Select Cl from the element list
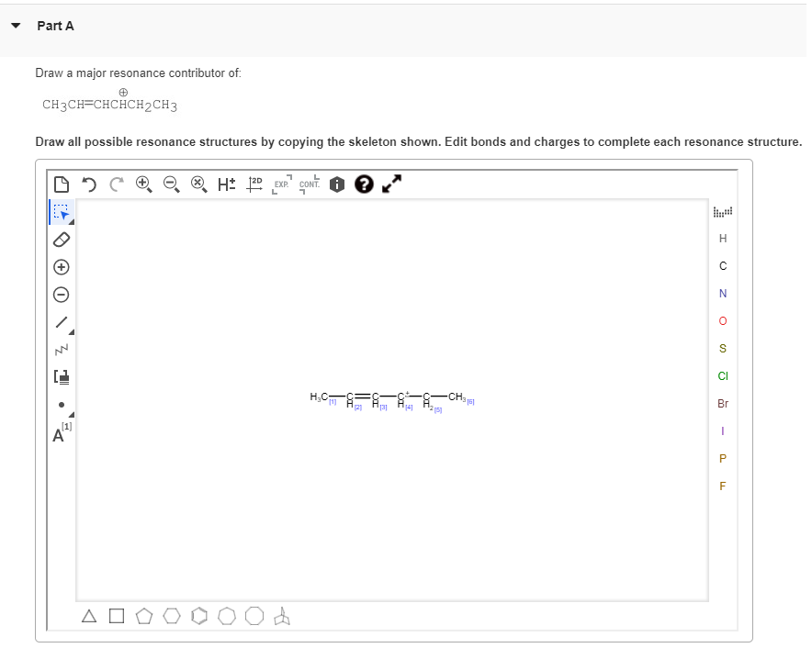The height and width of the screenshot is (648, 812). pyautogui.click(x=723, y=375)
